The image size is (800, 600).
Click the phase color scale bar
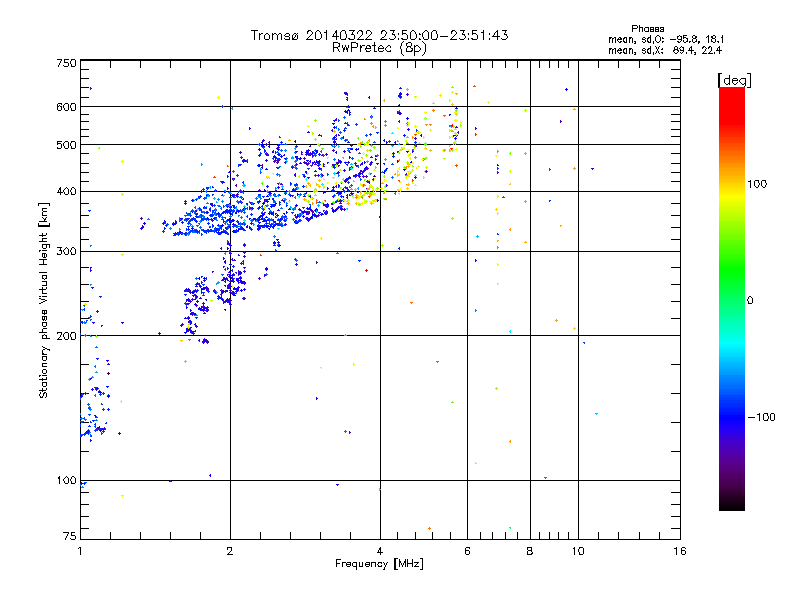pyautogui.click(x=732, y=299)
